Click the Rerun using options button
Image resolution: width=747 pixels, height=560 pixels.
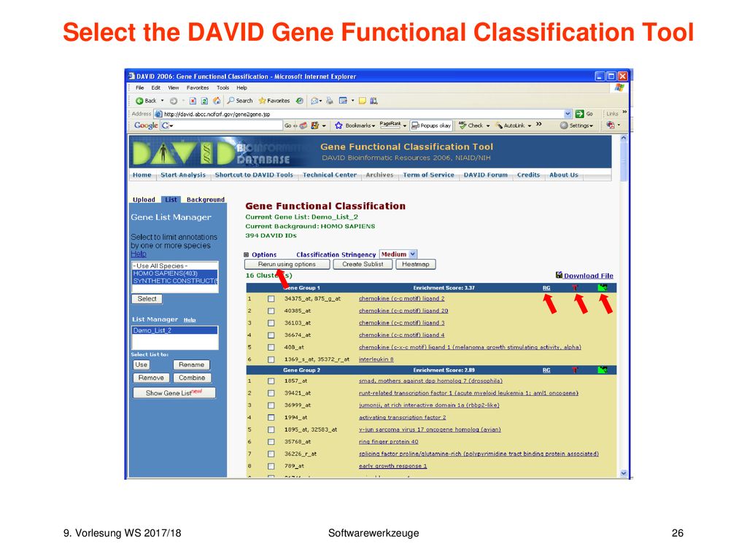click(287, 264)
